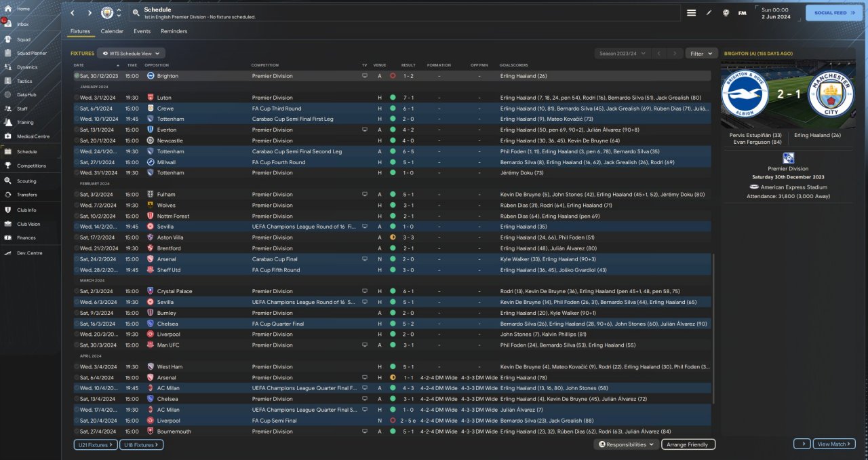
Task: Toggle the row marker for Luton fixture
Action: tap(77, 98)
